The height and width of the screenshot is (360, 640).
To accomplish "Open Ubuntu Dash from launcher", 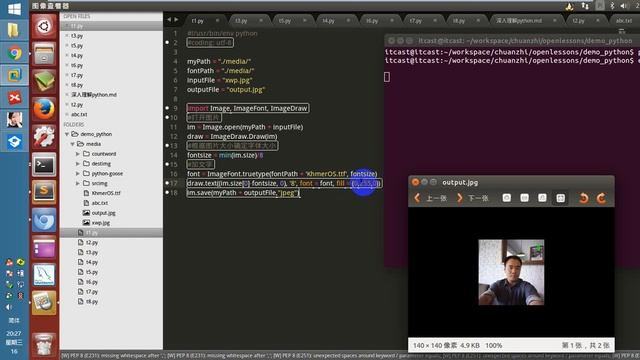I will tap(44, 27).
